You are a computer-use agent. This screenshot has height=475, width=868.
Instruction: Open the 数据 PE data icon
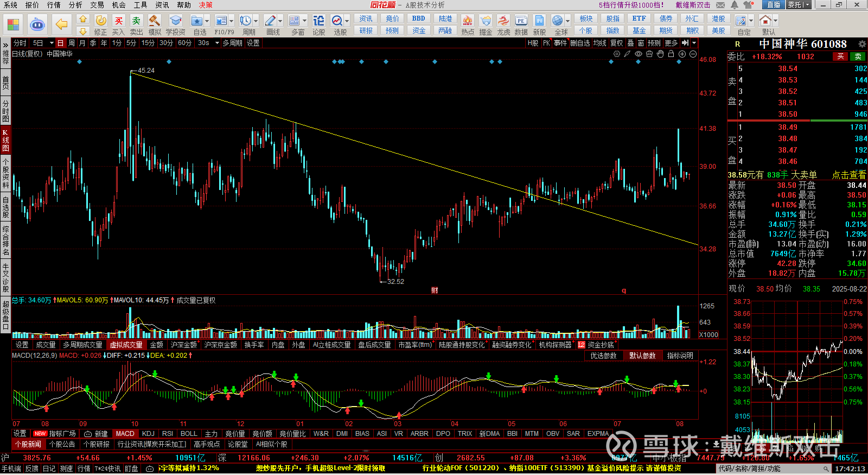521,25
